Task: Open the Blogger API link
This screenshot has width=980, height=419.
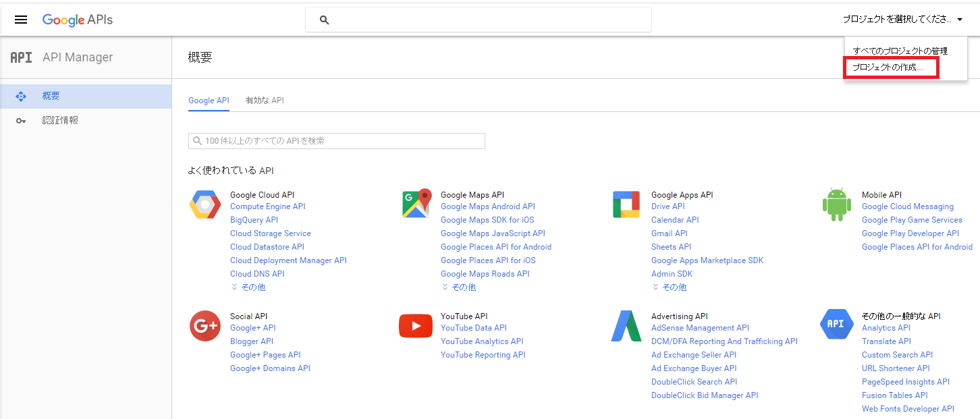Action: pos(252,341)
